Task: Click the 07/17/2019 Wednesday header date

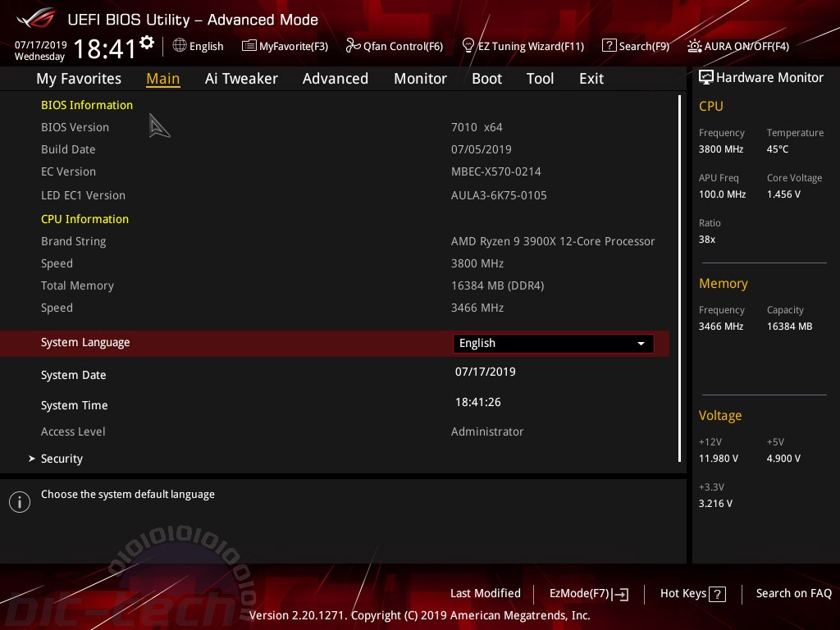Action: (40, 50)
